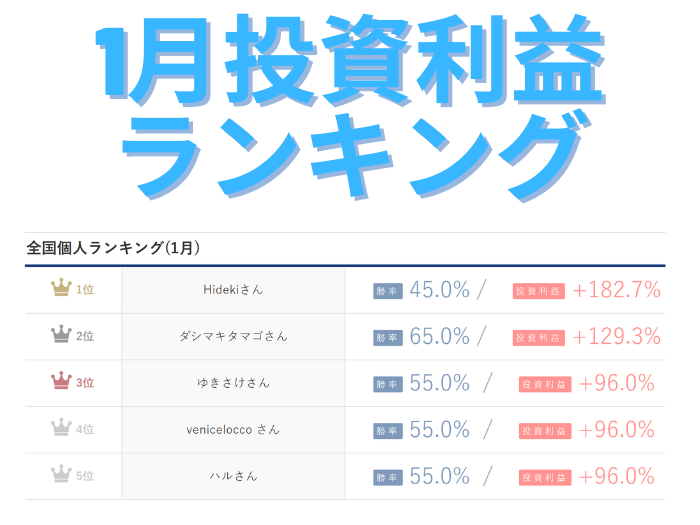
Task: Click the bronze crown for 3rd place
Action: tap(61, 383)
